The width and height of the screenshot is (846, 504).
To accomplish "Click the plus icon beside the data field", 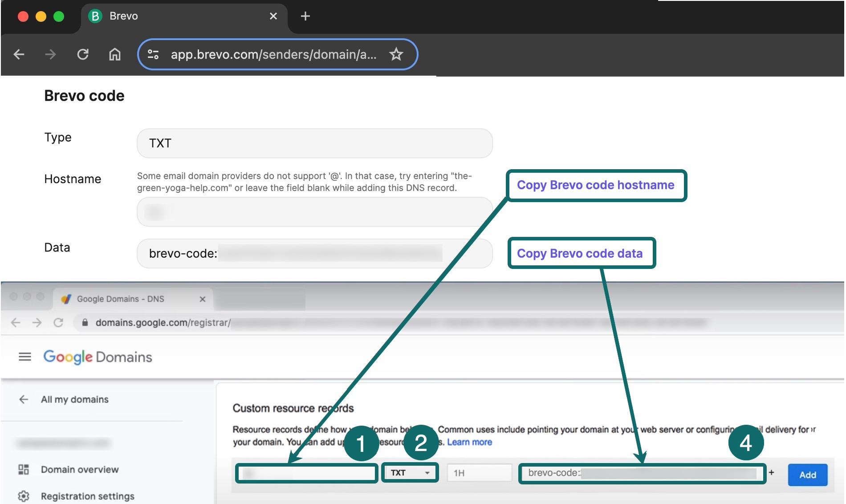I will [x=771, y=472].
